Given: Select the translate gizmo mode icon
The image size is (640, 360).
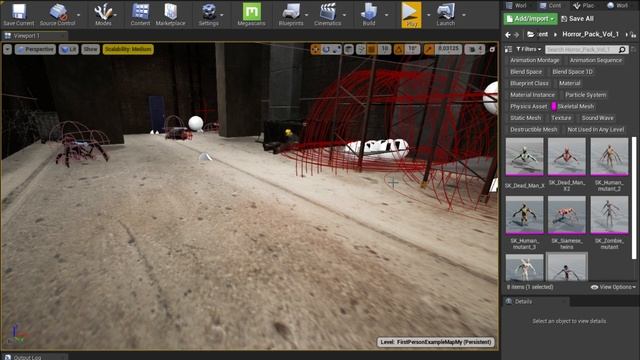Looking at the screenshot, I should (316, 49).
